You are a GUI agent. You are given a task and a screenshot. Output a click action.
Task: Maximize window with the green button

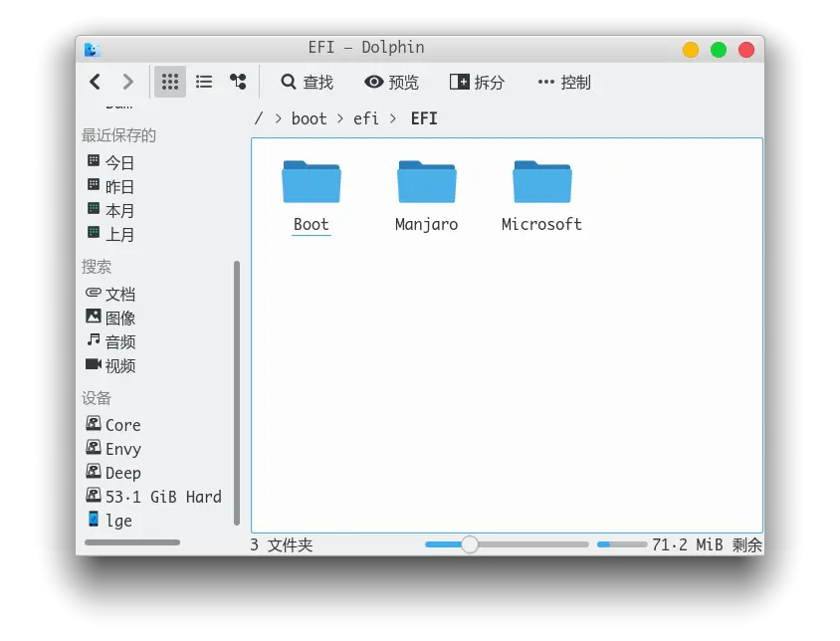click(719, 50)
